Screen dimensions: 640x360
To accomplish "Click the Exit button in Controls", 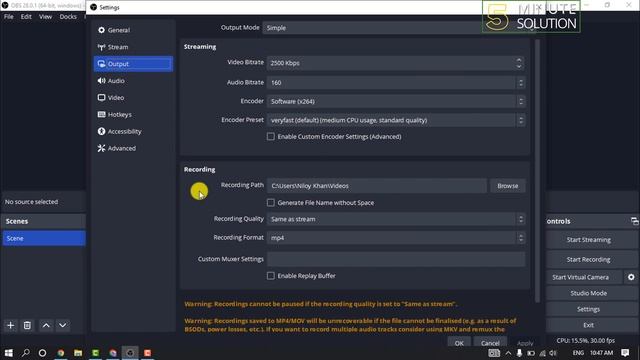I will [589, 325].
